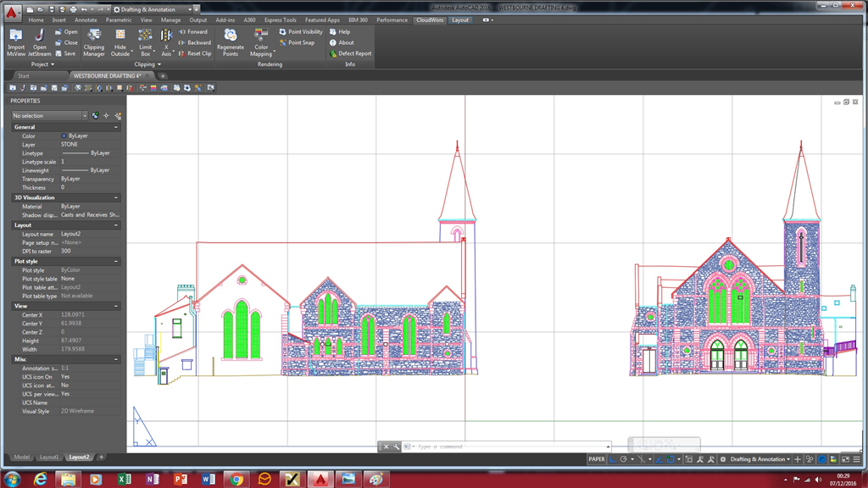Click the Regenerate Points icon
Image resolution: width=868 pixels, height=488 pixels.
[230, 36]
